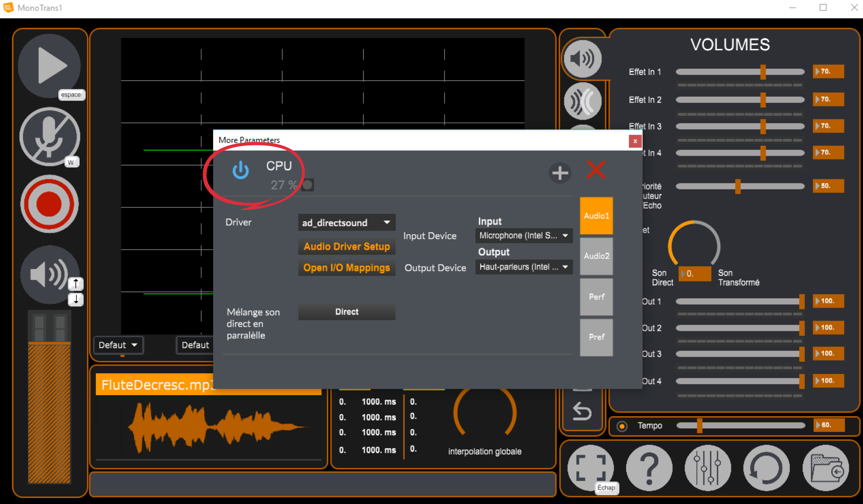Maximize the MonoTrans1 window
863x504 pixels.
pos(823,7)
